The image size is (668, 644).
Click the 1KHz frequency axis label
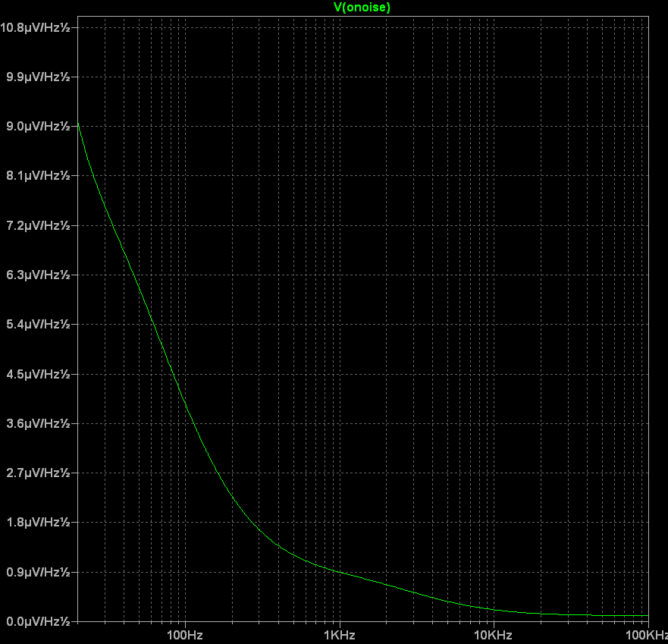[x=340, y=635]
